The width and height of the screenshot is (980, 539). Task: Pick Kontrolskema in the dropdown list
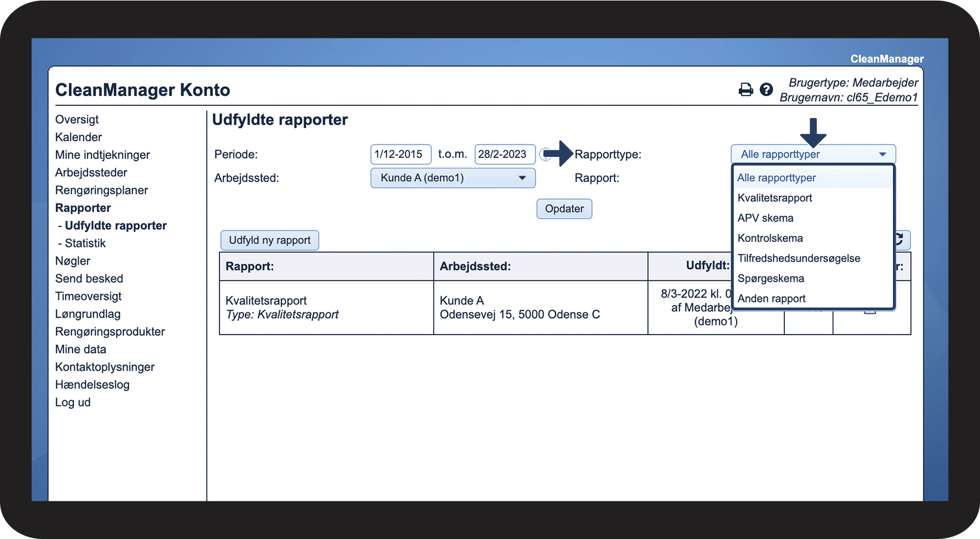click(770, 238)
